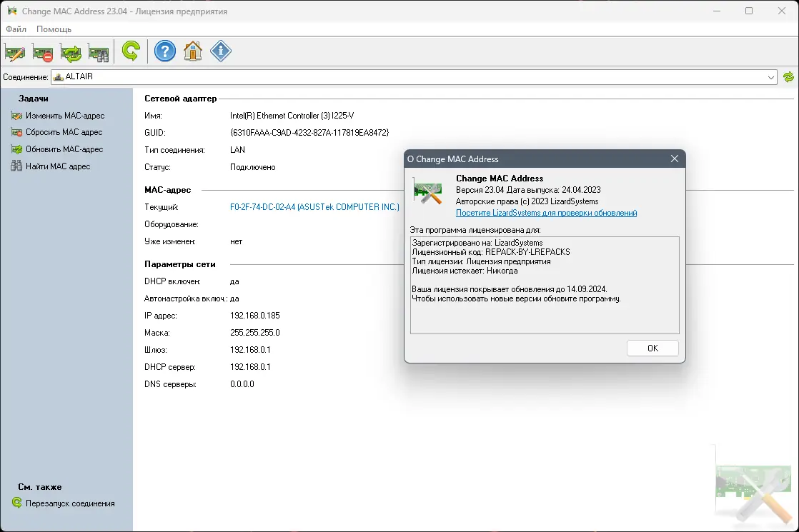Click binoculars icon beside Найти МАС адрес
Screen dimensions: 799x532
(x=17, y=166)
